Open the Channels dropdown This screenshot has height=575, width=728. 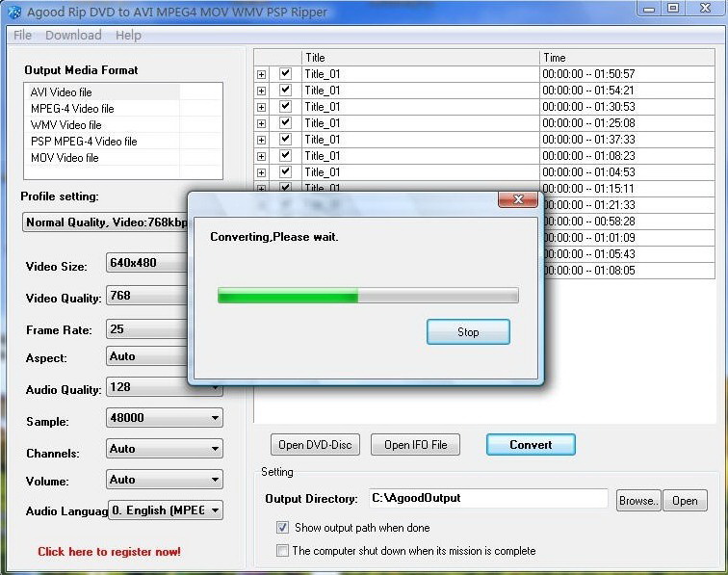click(x=165, y=449)
